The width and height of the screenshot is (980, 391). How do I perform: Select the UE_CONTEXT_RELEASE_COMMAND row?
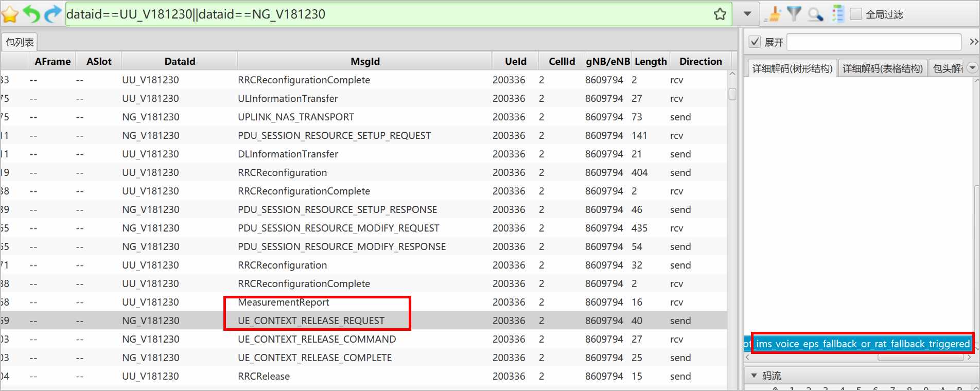tap(317, 339)
